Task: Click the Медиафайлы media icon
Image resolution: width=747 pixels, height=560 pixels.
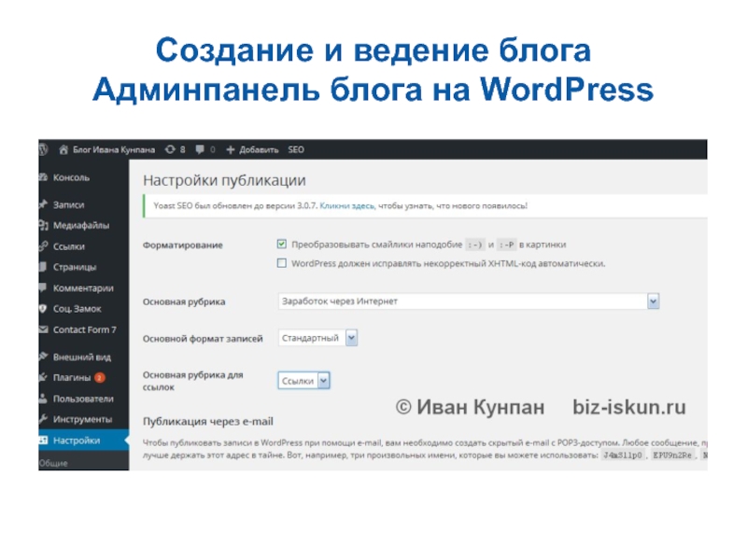Action: pos(43,225)
